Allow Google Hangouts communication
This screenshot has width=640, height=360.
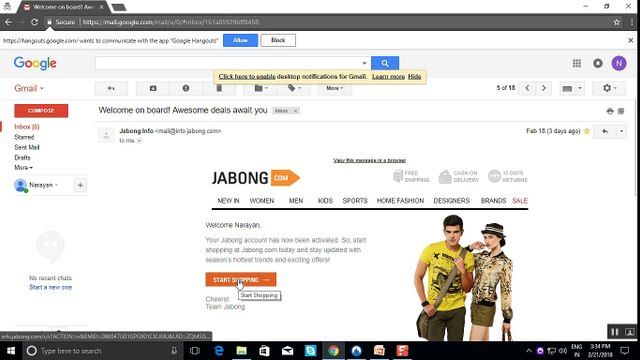(240, 40)
